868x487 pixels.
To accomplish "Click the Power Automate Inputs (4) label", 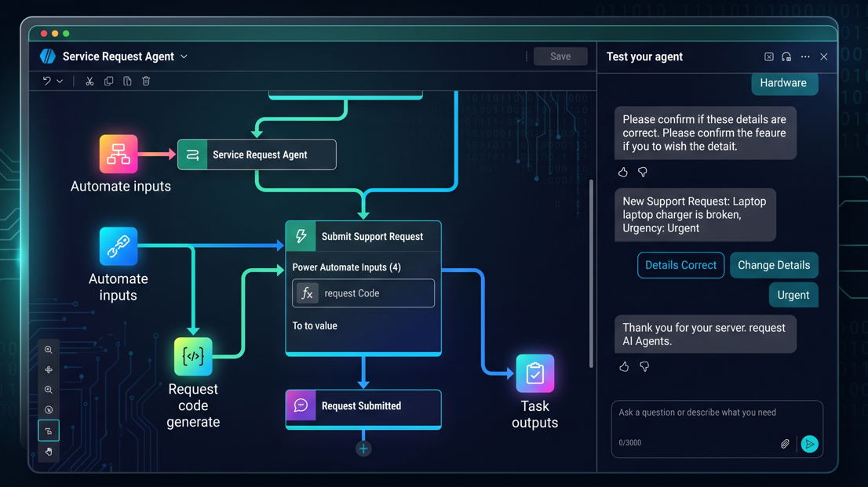I will click(x=347, y=267).
